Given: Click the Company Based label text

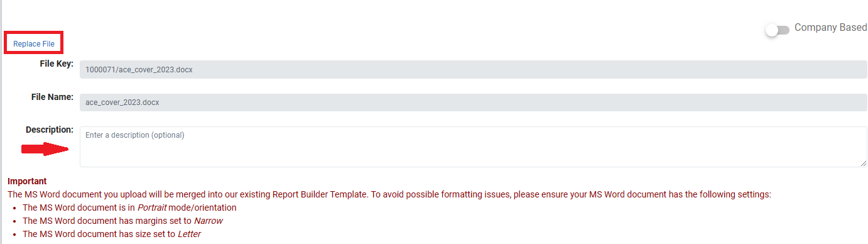Looking at the screenshot, I should [x=830, y=28].
